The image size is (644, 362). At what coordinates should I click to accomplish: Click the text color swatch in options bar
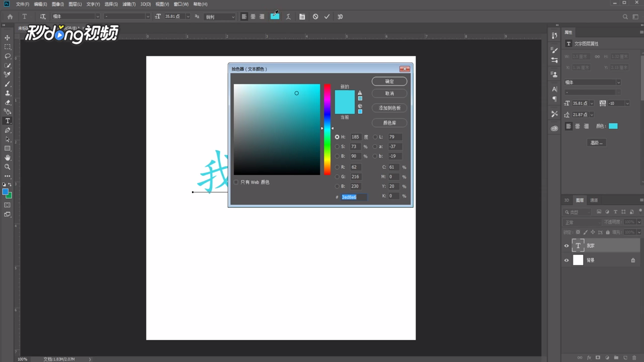[x=275, y=17]
